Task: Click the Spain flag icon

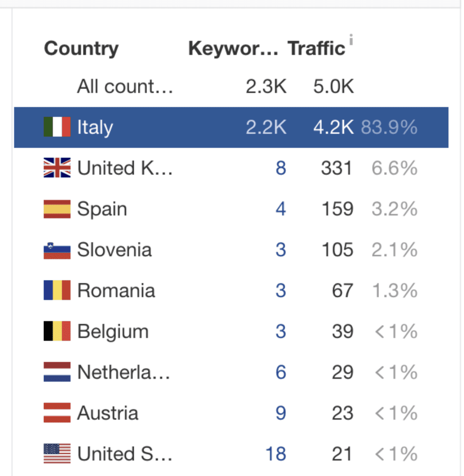Action: [x=57, y=209]
